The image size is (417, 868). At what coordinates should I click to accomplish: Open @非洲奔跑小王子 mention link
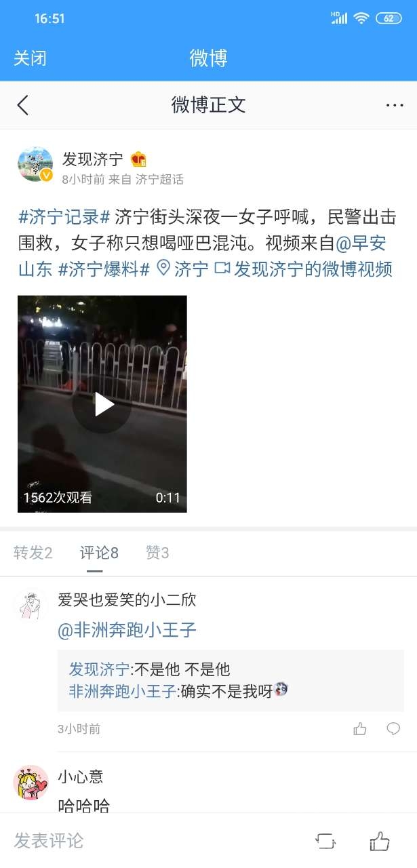pos(127,631)
